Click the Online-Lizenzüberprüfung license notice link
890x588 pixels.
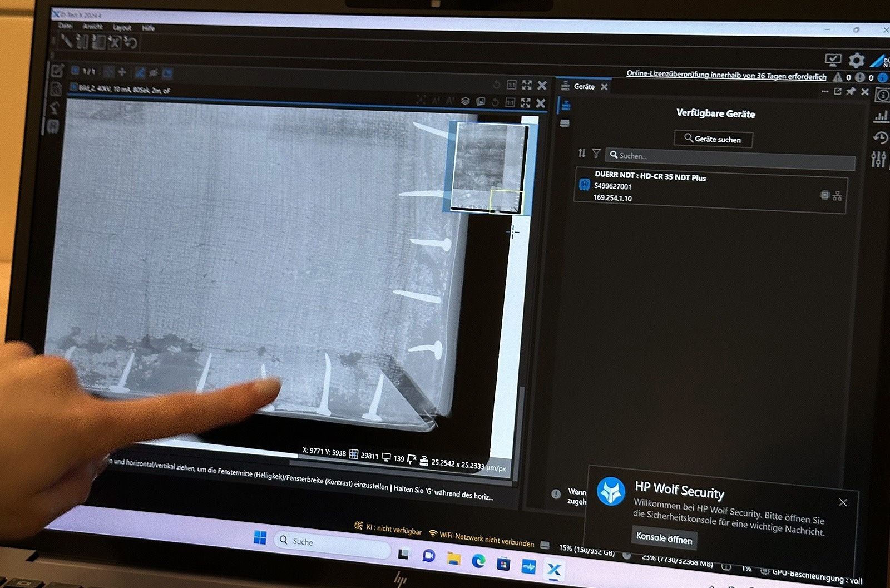pos(726,75)
